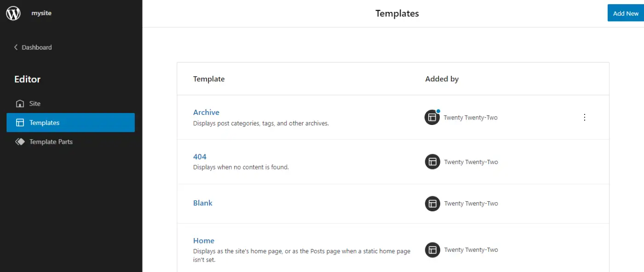The width and height of the screenshot is (644, 272).
Task: Open the Archive template link
Action: [x=206, y=112]
